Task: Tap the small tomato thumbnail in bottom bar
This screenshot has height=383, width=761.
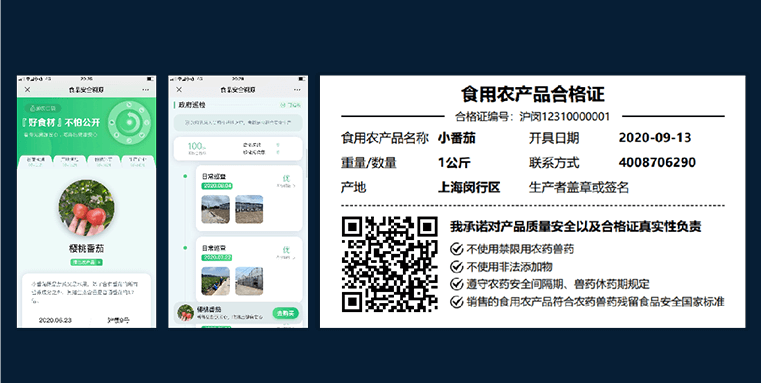Action: (x=185, y=313)
